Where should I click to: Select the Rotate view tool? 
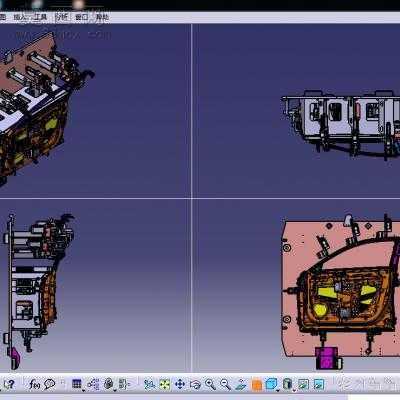195,384
